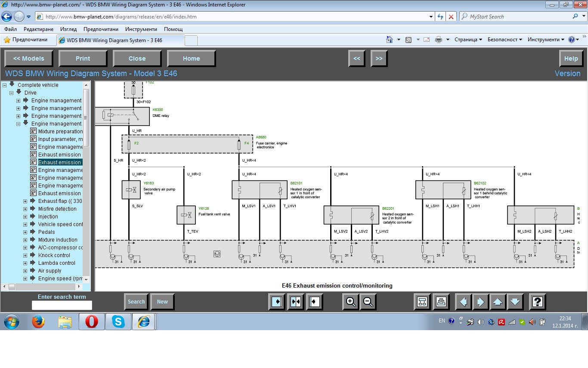Zoom in on the wiring diagram
Screen dimensions: 588x368
[x=351, y=302]
